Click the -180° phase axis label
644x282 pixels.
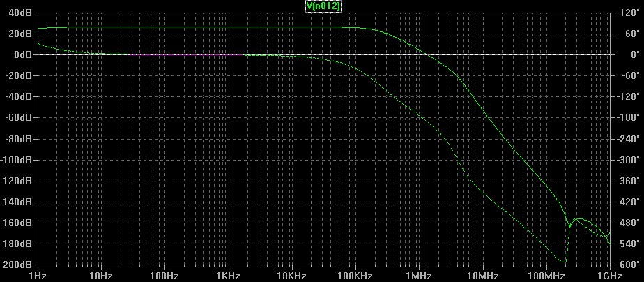(627, 117)
